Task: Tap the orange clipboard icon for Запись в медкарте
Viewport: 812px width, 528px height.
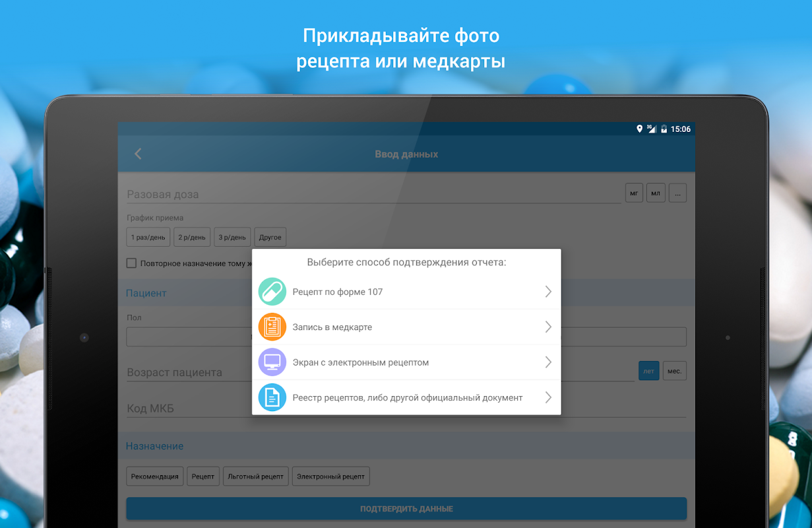Action: point(272,327)
